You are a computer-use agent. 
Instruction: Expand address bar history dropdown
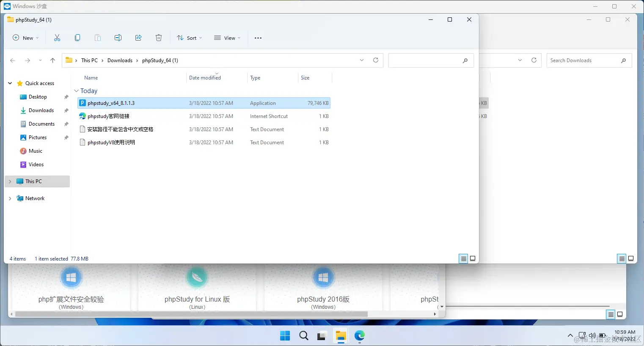(362, 60)
